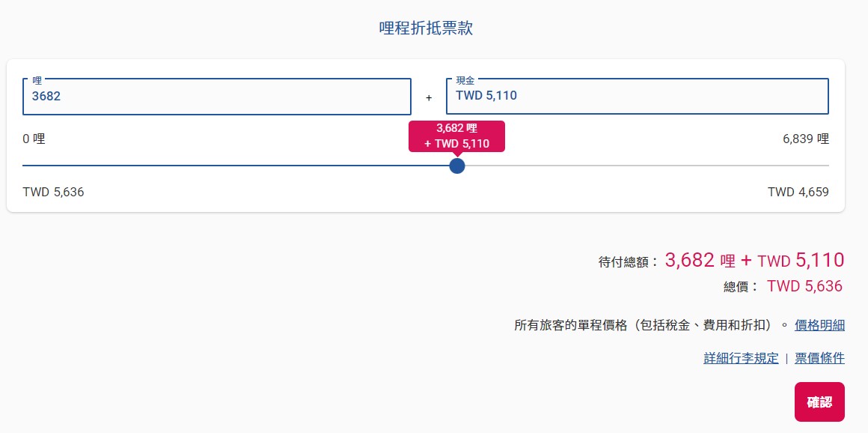
Task: Focus the 現金 cash input field
Action: pyautogui.click(x=638, y=97)
